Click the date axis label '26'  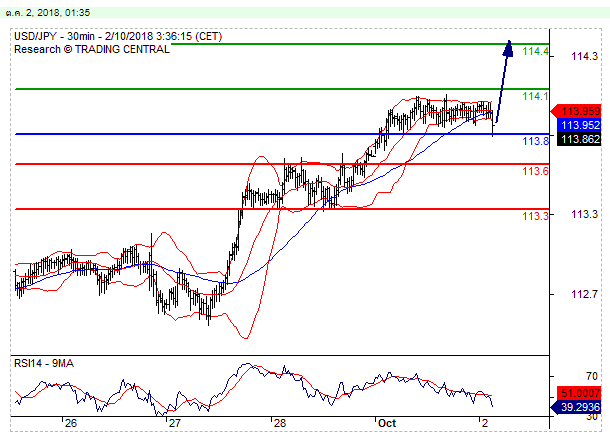pos(71,423)
